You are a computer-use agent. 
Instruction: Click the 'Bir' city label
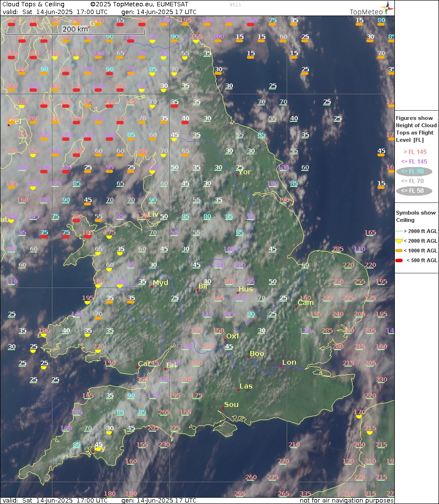click(x=203, y=286)
